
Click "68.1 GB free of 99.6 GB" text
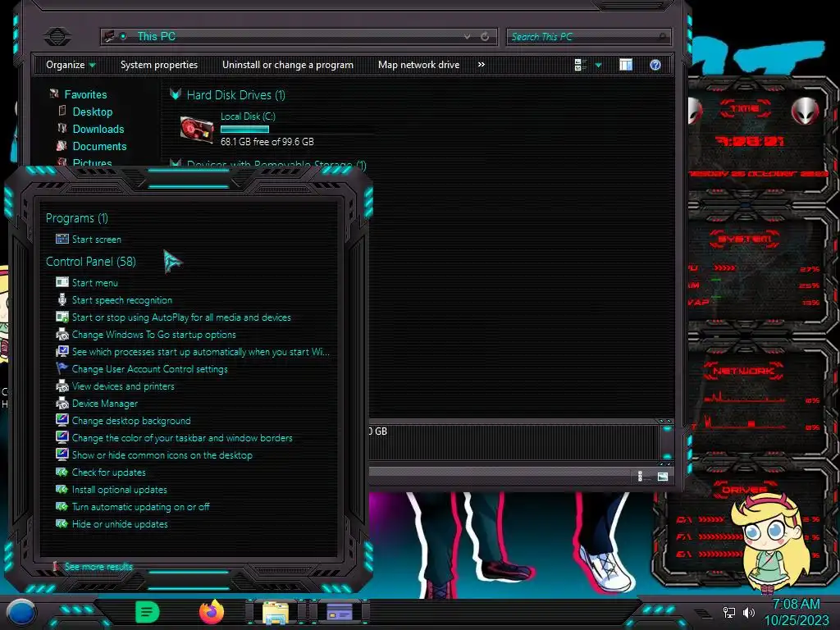267,141
